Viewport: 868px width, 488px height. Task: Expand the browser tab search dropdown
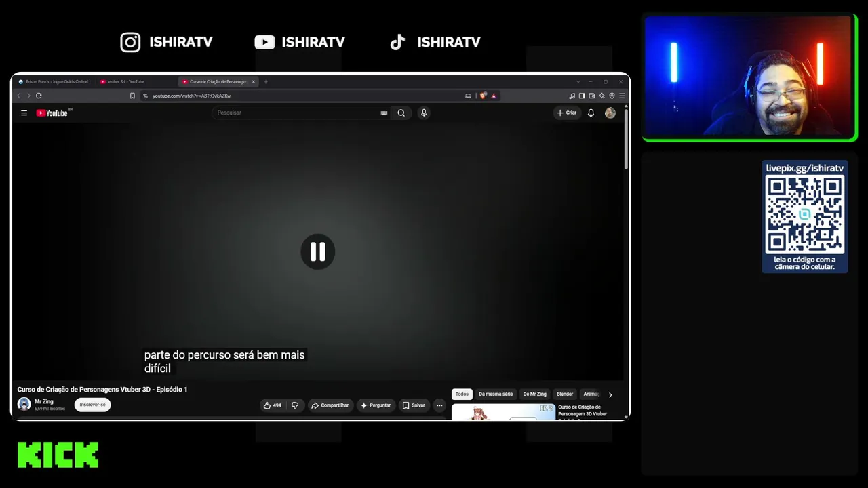[x=578, y=82]
